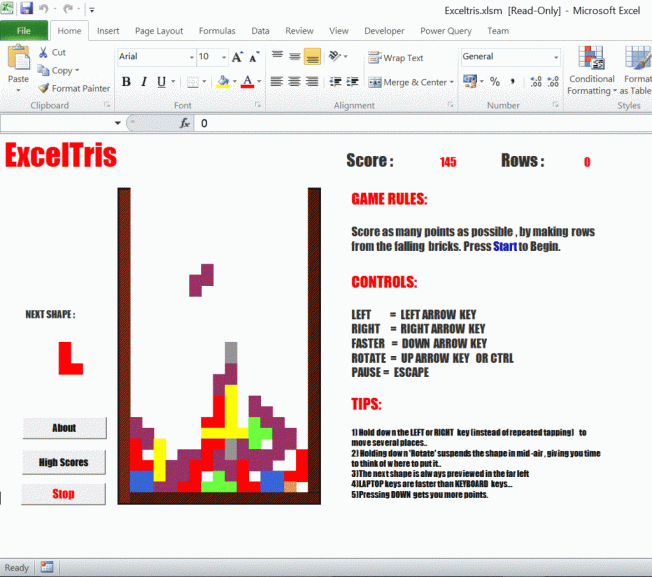Click the Percent Style icon

494,81
